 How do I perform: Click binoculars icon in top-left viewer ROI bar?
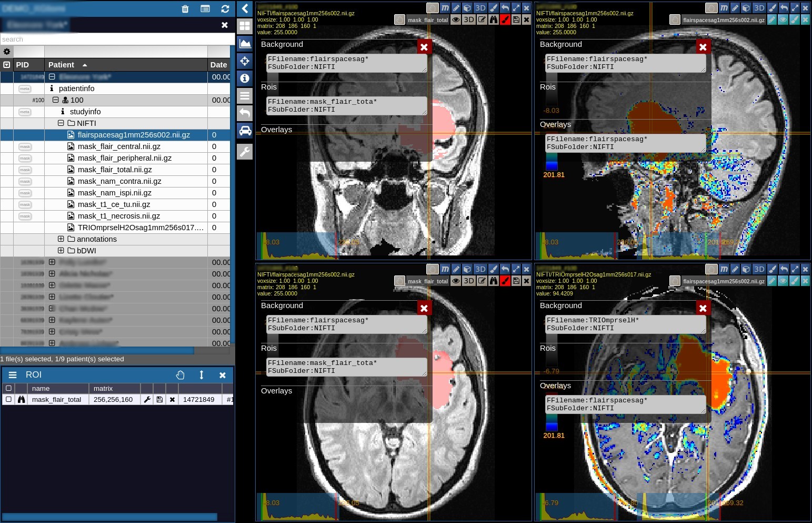(494, 19)
